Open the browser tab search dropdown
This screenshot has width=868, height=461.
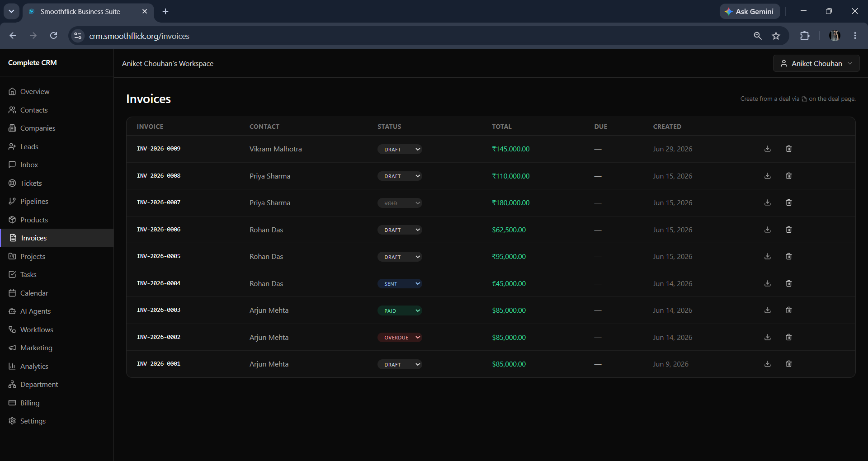pyautogui.click(x=11, y=11)
